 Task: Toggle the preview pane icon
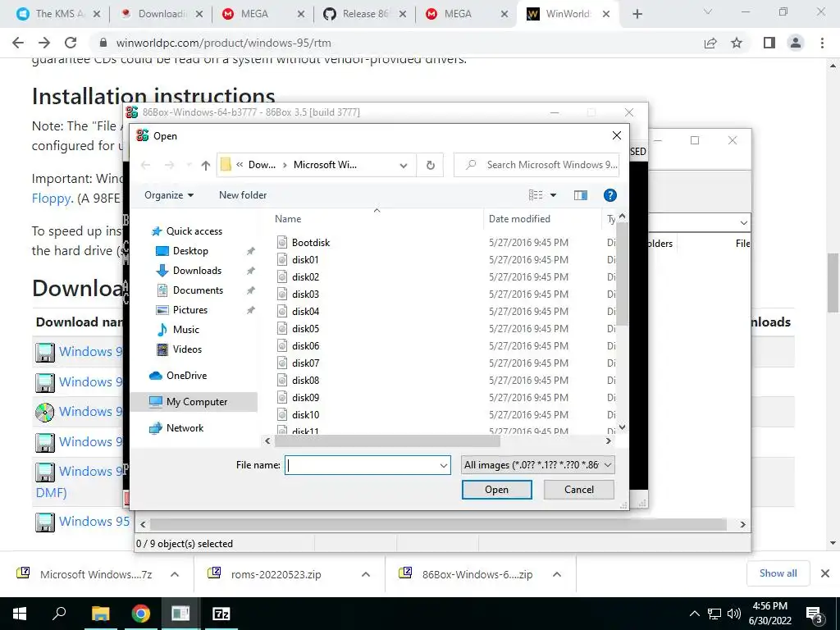coord(580,195)
